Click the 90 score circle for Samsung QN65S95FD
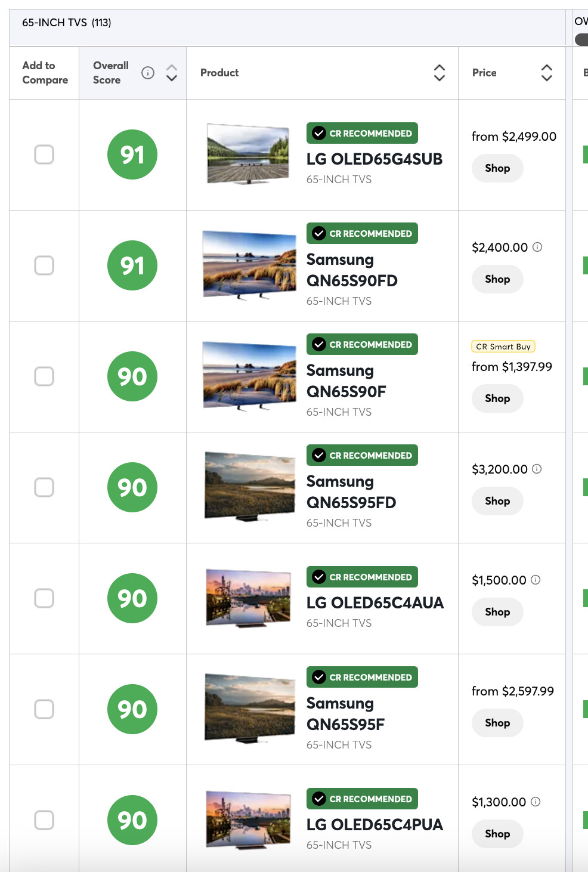The width and height of the screenshot is (588, 872). coord(132,487)
